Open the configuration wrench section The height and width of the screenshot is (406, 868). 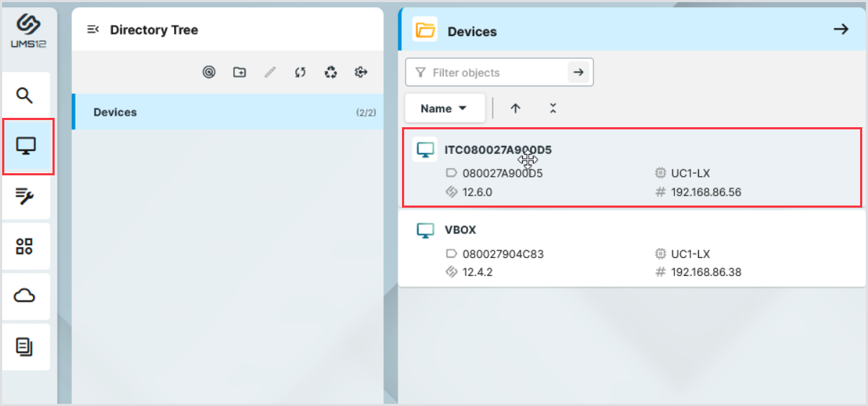click(25, 195)
